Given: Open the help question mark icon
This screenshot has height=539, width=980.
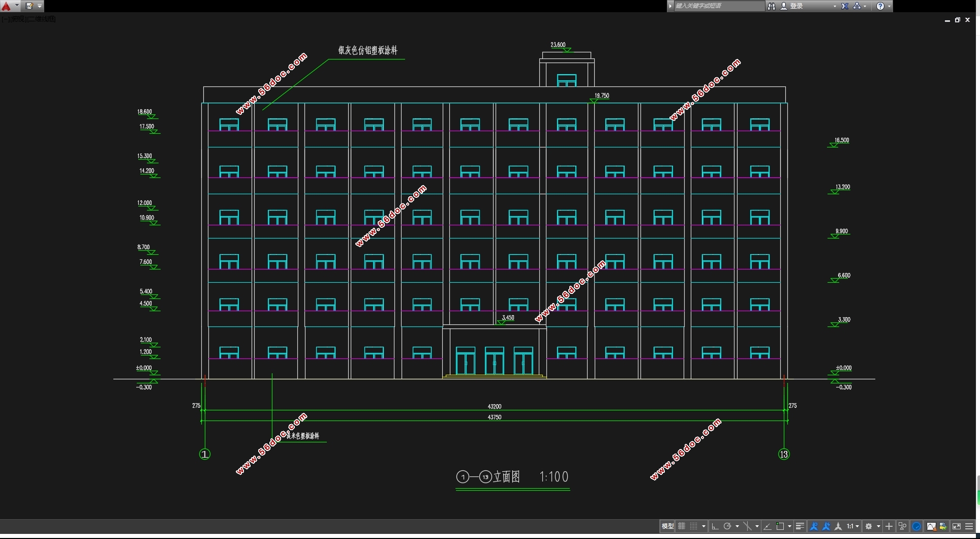Looking at the screenshot, I should (x=880, y=6).
